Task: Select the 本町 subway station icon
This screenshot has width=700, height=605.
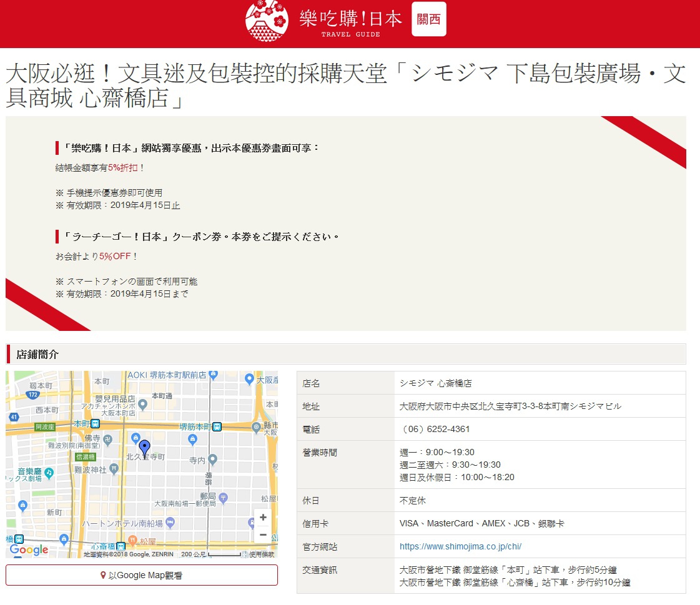Action: click(x=95, y=423)
